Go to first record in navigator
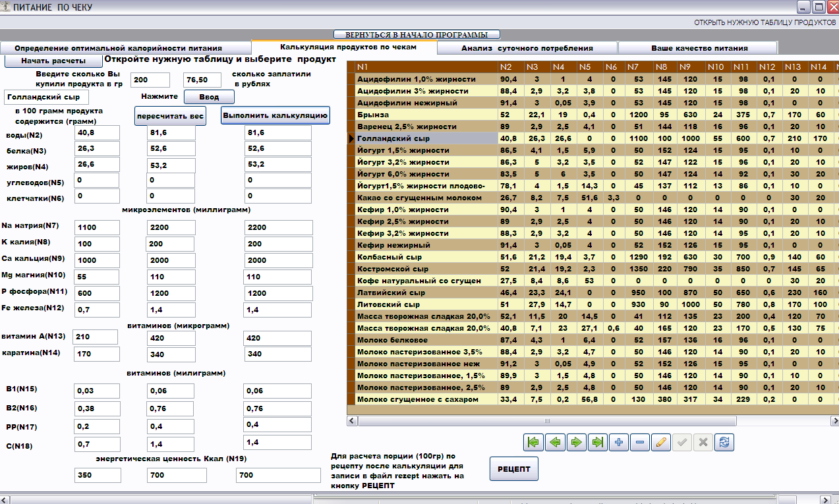Viewport: 839px width, 504px height. point(534,443)
